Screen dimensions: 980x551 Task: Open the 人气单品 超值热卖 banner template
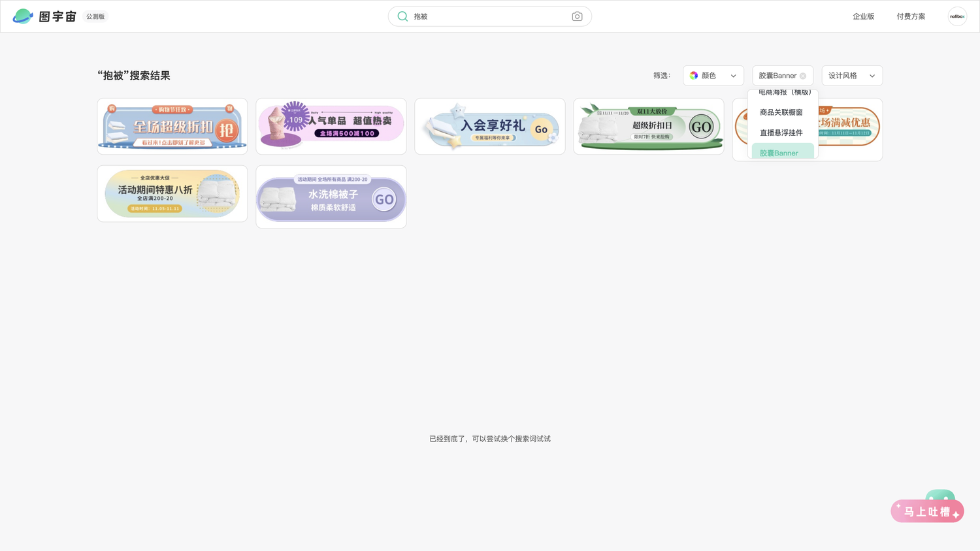(331, 127)
